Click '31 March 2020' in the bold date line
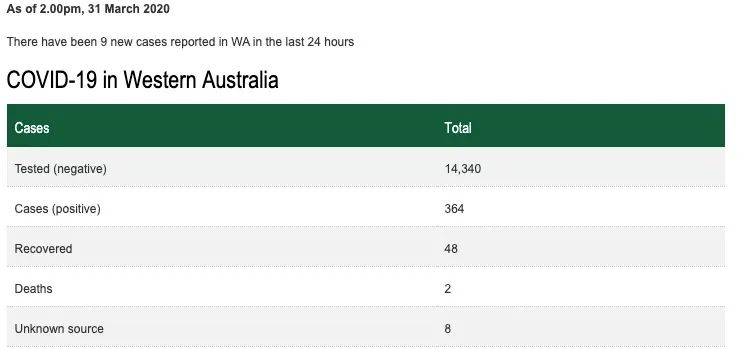The height and width of the screenshot is (364, 750). (129, 9)
